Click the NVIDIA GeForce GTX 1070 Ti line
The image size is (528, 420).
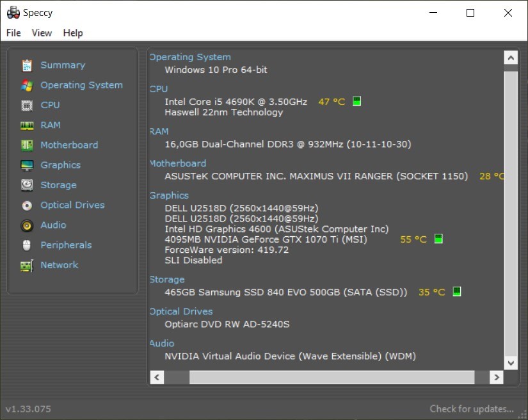[x=266, y=239]
